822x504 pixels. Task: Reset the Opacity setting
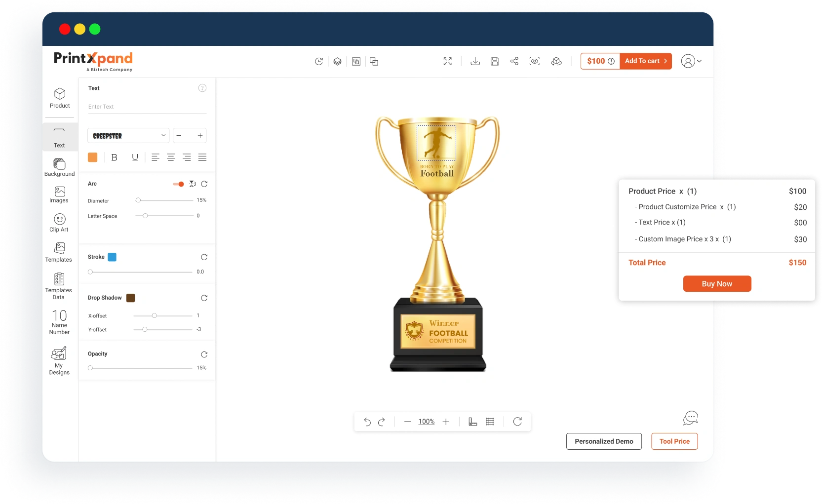click(204, 354)
